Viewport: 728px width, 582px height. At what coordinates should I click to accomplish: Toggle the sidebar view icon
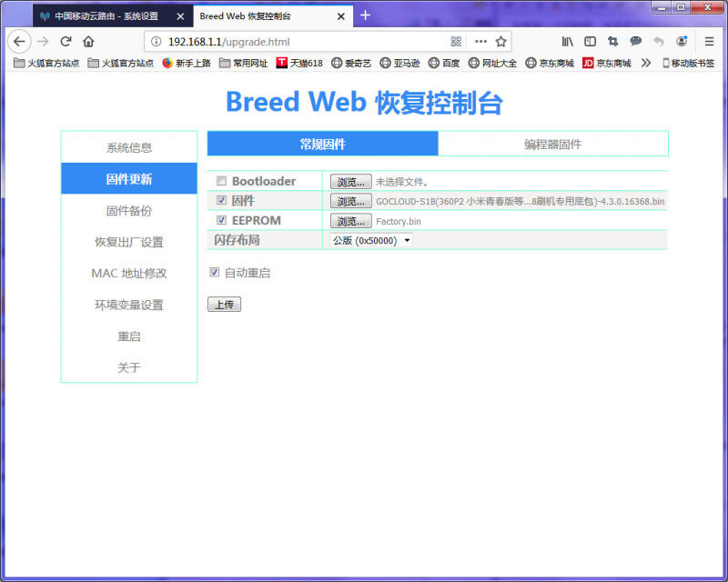590,42
